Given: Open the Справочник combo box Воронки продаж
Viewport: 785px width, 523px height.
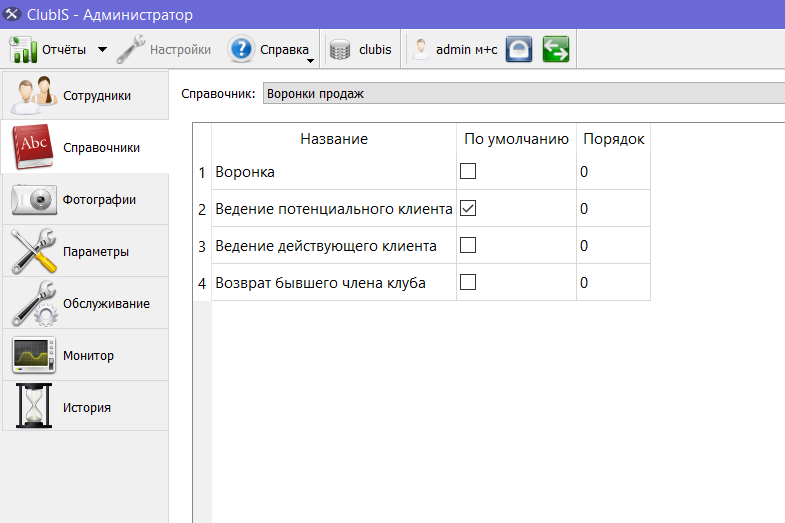Looking at the screenshot, I should click(x=524, y=94).
